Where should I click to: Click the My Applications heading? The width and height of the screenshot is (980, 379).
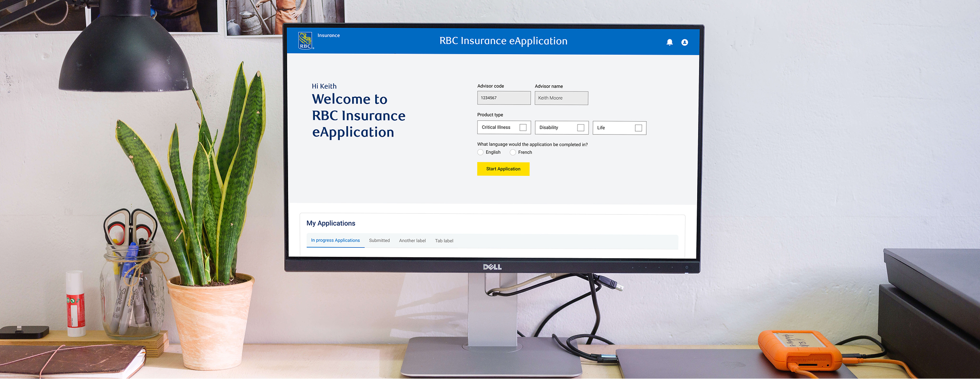331,223
